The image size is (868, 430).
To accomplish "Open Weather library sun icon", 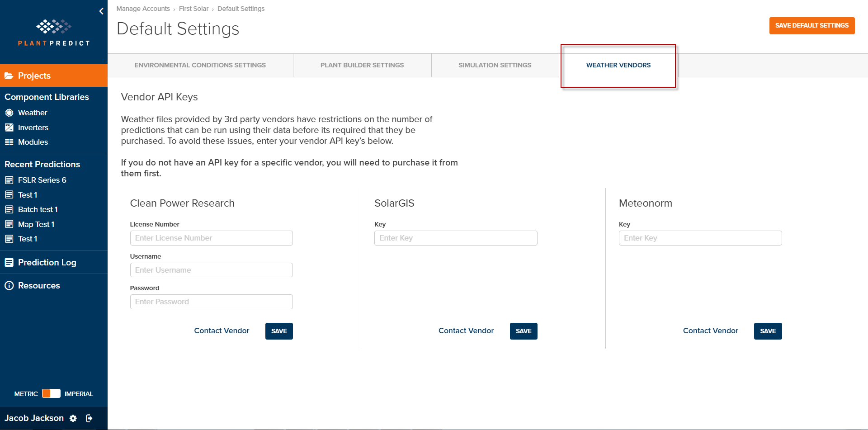I will (9, 113).
